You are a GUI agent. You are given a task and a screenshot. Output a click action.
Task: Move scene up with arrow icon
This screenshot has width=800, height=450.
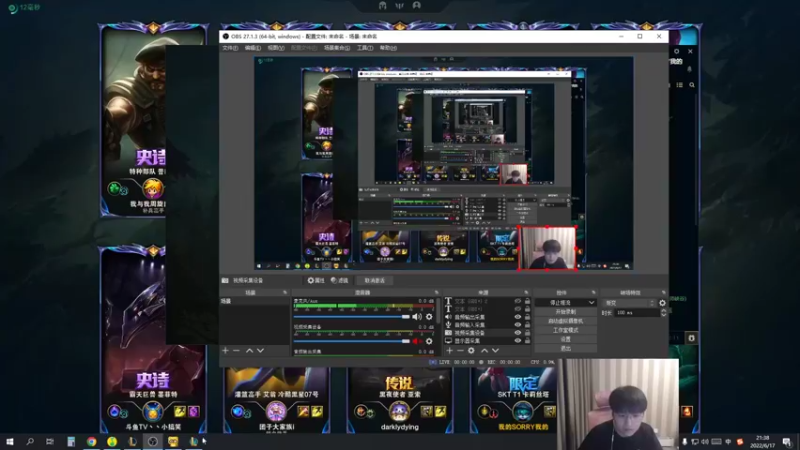tap(249, 351)
